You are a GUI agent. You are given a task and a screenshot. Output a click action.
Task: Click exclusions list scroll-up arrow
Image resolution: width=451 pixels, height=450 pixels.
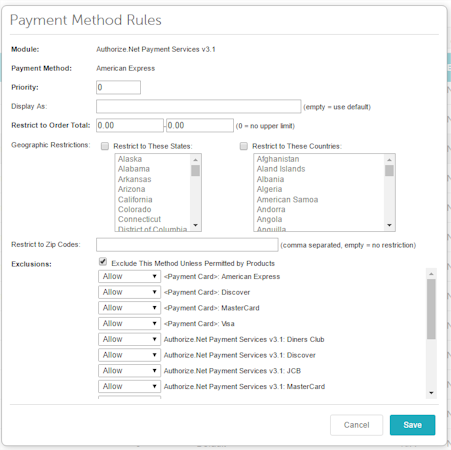(431, 274)
